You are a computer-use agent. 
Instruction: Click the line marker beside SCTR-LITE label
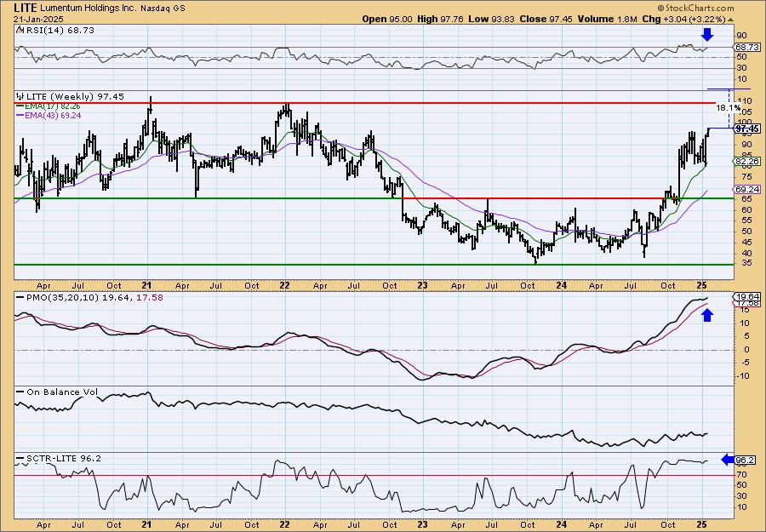pos(20,459)
